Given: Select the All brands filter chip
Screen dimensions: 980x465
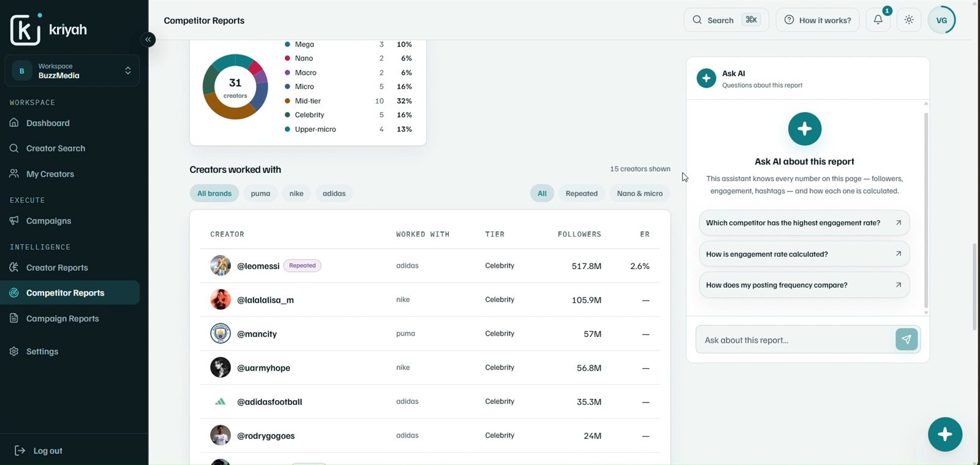Looking at the screenshot, I should click(x=214, y=194).
